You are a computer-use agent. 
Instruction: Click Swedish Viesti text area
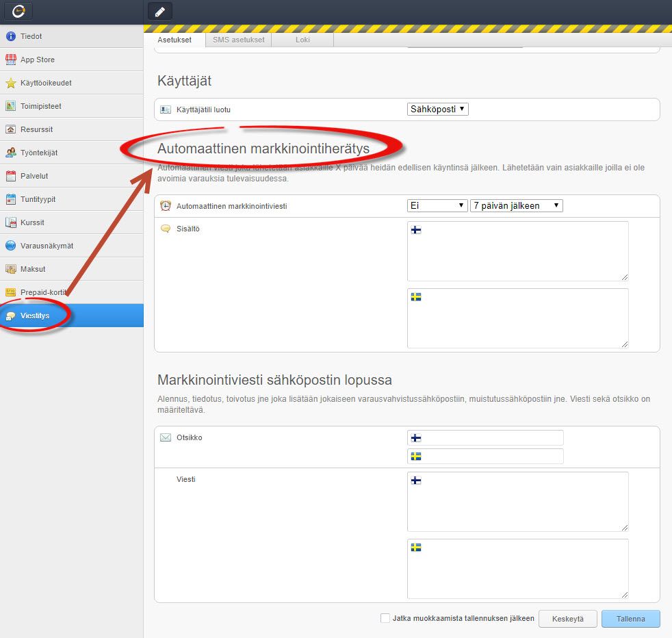click(518, 569)
